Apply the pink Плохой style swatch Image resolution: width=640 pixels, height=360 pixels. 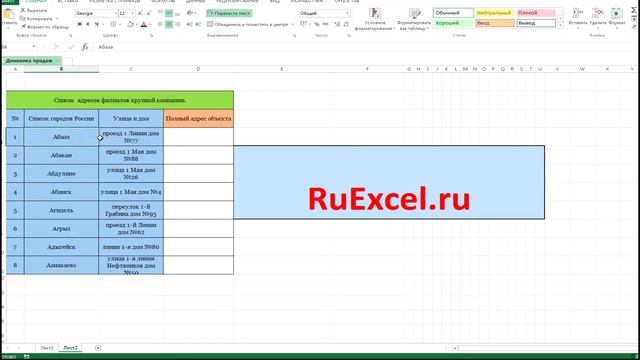tap(536, 13)
